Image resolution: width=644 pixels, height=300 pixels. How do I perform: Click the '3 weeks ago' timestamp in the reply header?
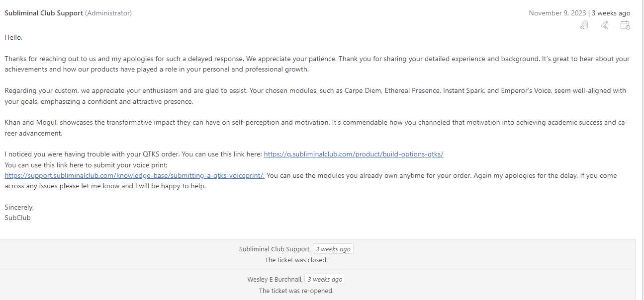pos(610,13)
